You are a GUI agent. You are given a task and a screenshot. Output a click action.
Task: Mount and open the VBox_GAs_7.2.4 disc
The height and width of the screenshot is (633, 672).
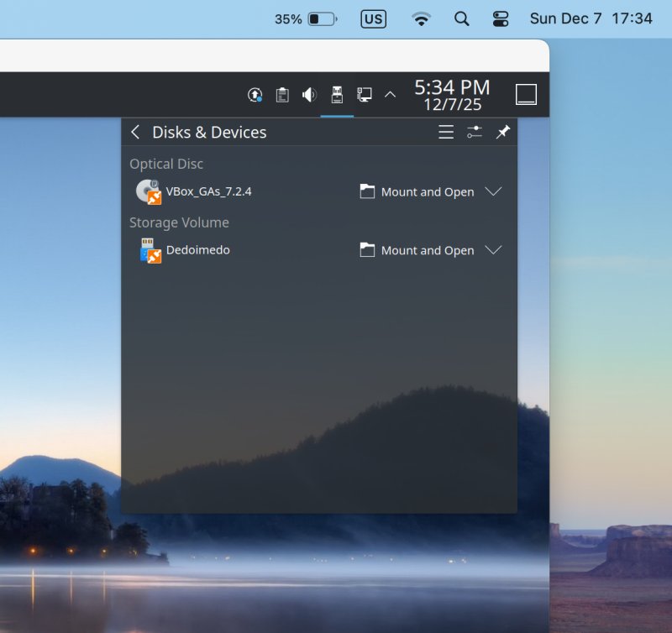point(417,191)
